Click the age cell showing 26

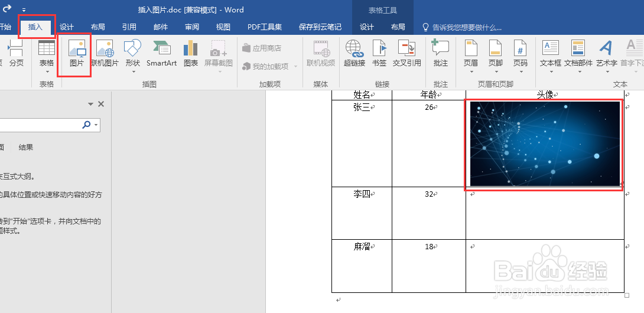(x=429, y=144)
